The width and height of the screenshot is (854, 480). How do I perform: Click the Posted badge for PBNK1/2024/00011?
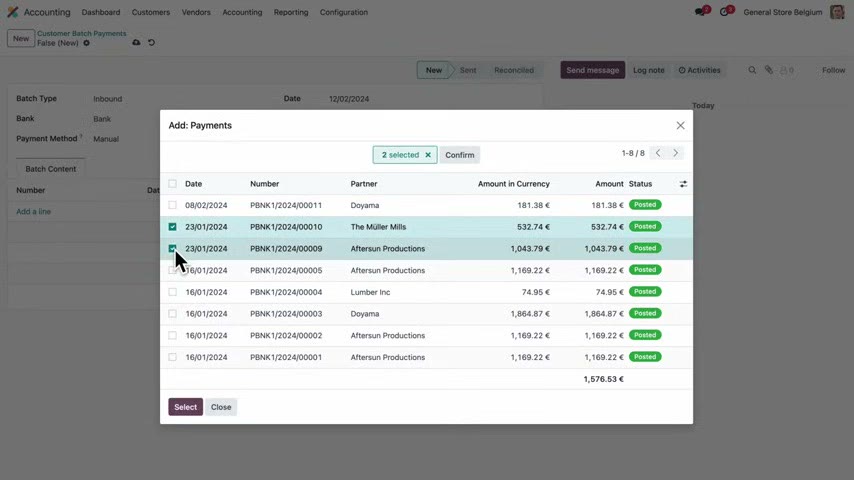645,205
